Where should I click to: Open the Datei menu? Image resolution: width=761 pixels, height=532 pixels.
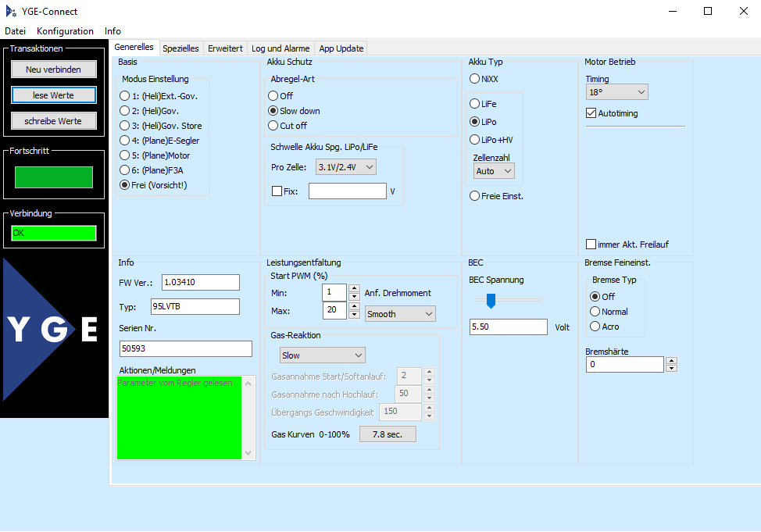tap(15, 31)
